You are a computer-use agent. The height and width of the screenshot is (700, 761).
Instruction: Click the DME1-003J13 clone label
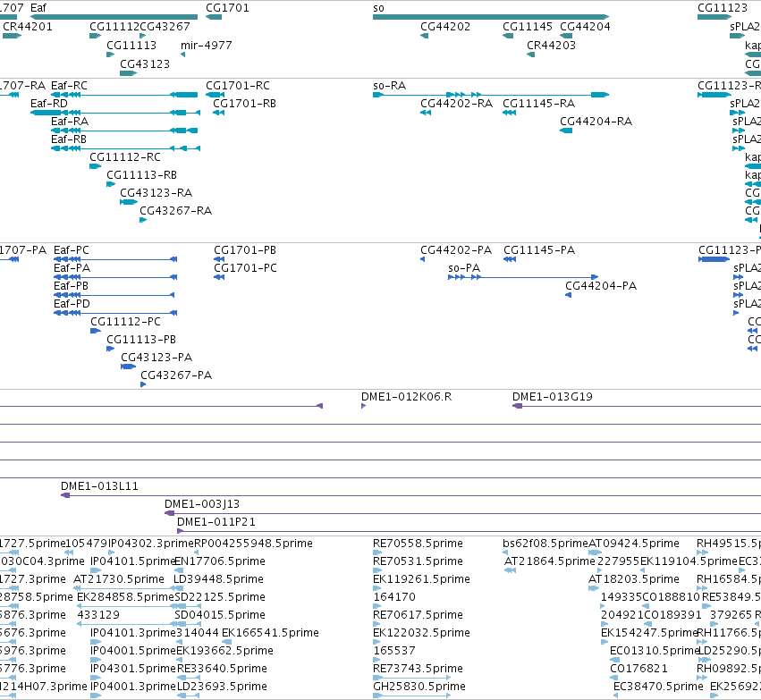tap(202, 504)
